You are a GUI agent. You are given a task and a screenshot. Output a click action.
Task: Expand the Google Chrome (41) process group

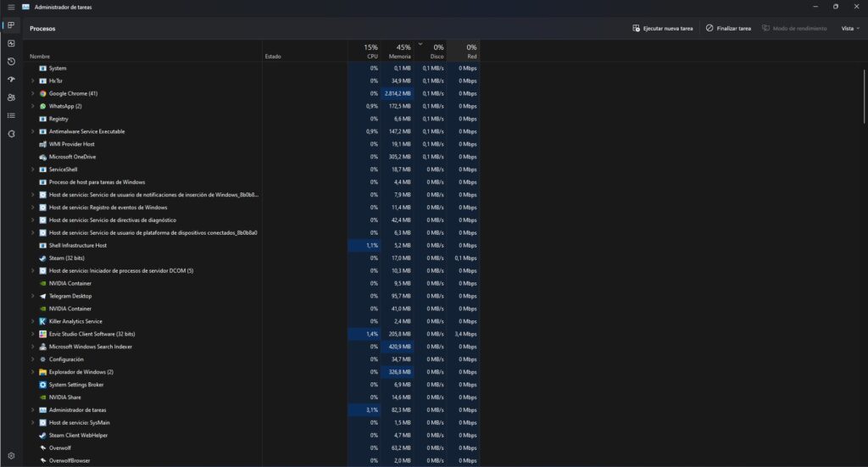[32, 93]
